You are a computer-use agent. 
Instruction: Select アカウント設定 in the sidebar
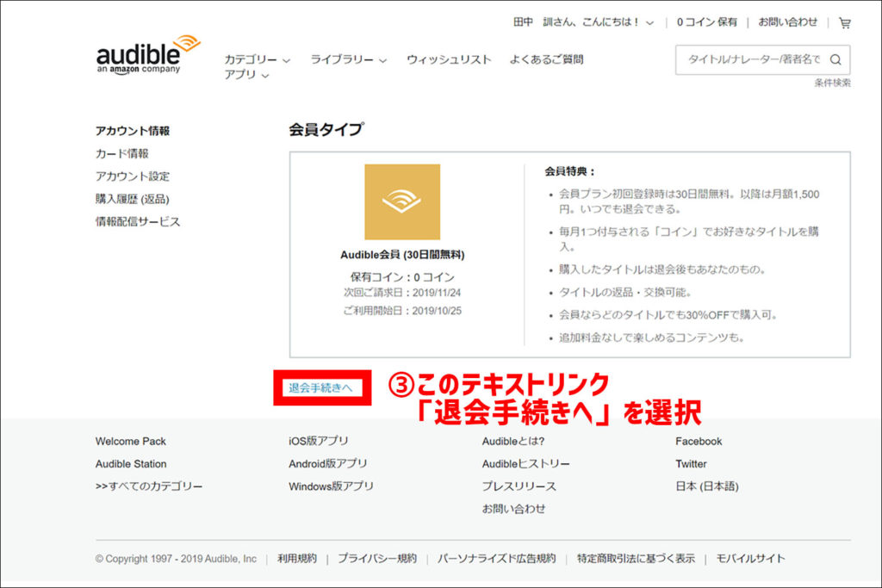coord(132,176)
